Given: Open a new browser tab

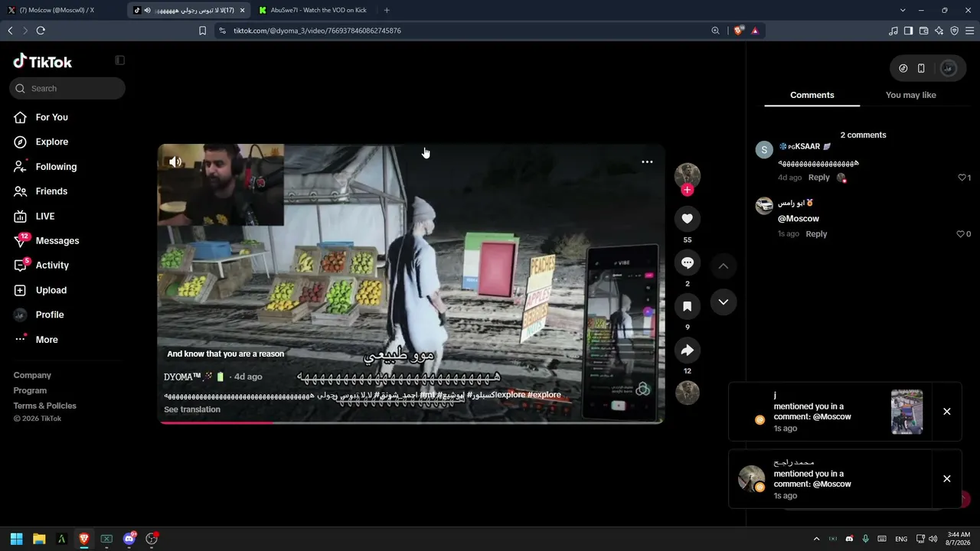Looking at the screenshot, I should 387,10.
